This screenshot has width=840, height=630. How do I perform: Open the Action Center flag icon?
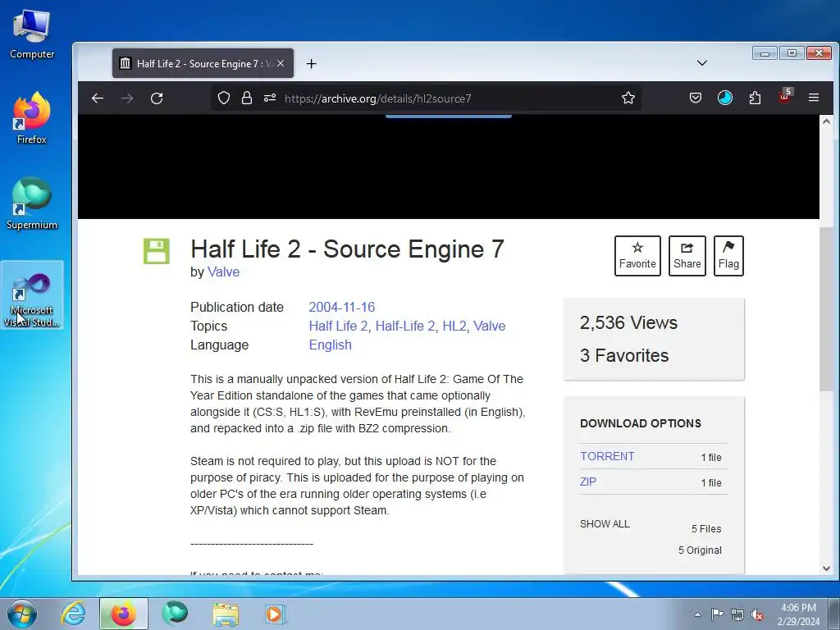click(x=717, y=614)
